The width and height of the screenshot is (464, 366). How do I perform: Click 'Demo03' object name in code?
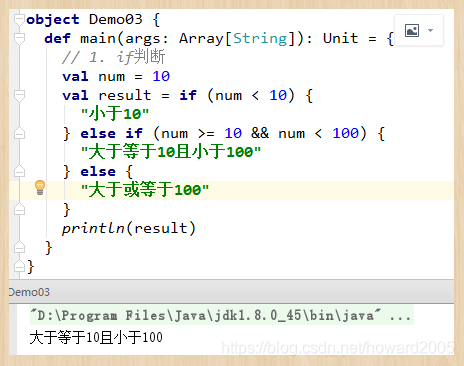click(116, 20)
